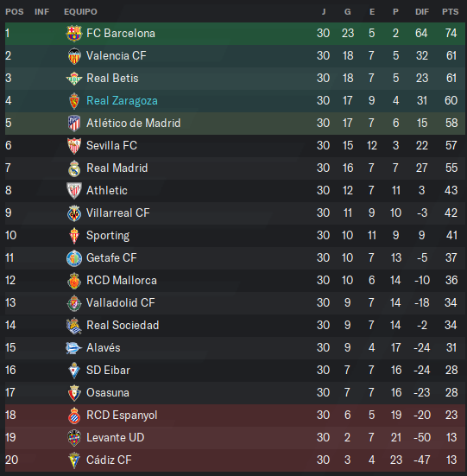Click the Valencia CF club crest
Image resolution: width=467 pixels, height=476 pixels.
click(x=74, y=56)
